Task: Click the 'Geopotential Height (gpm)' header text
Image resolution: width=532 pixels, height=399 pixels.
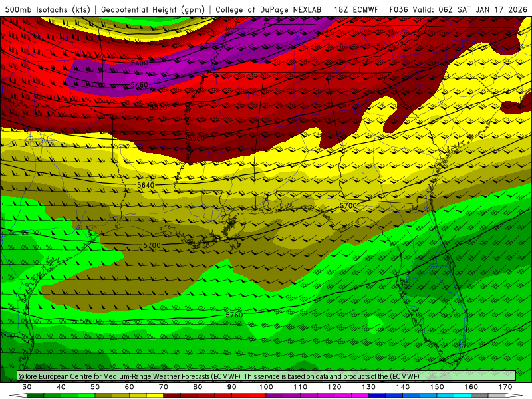Action: [153, 9]
